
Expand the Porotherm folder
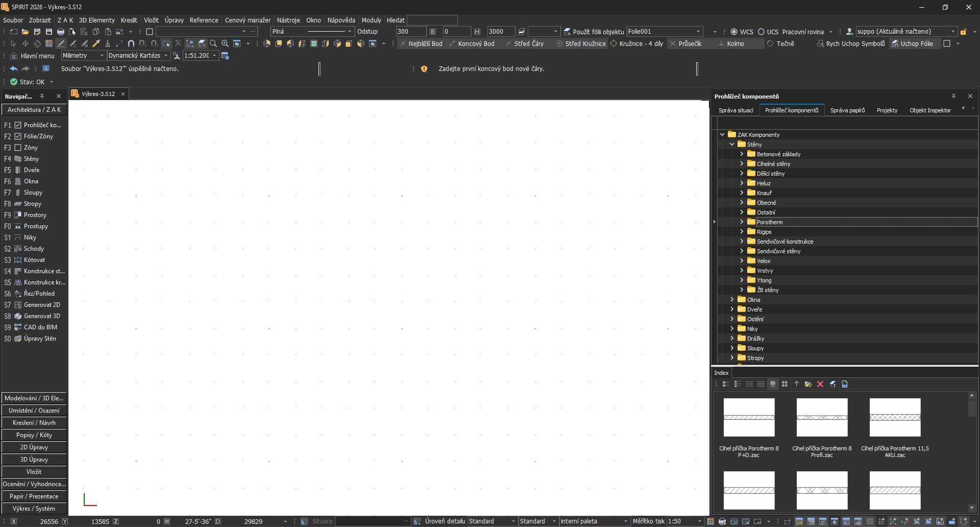[742, 222]
